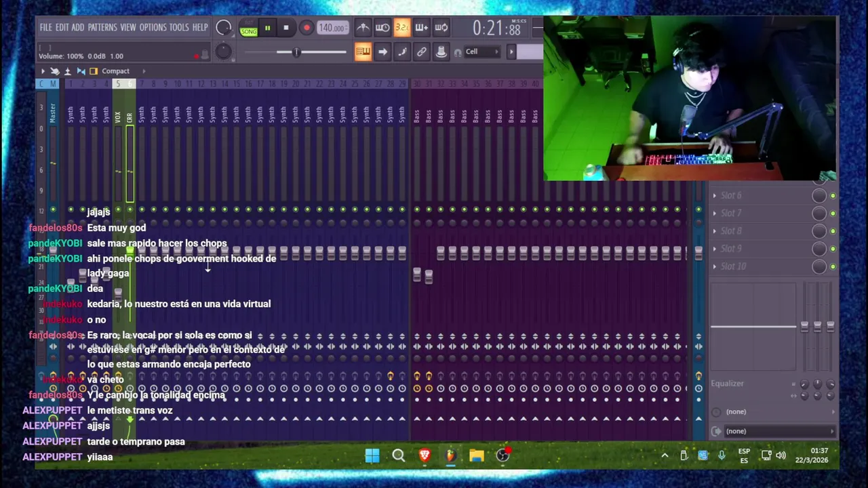Open Brave browser from the taskbar
Viewport: 868px width, 488px height.
pyautogui.click(x=425, y=456)
